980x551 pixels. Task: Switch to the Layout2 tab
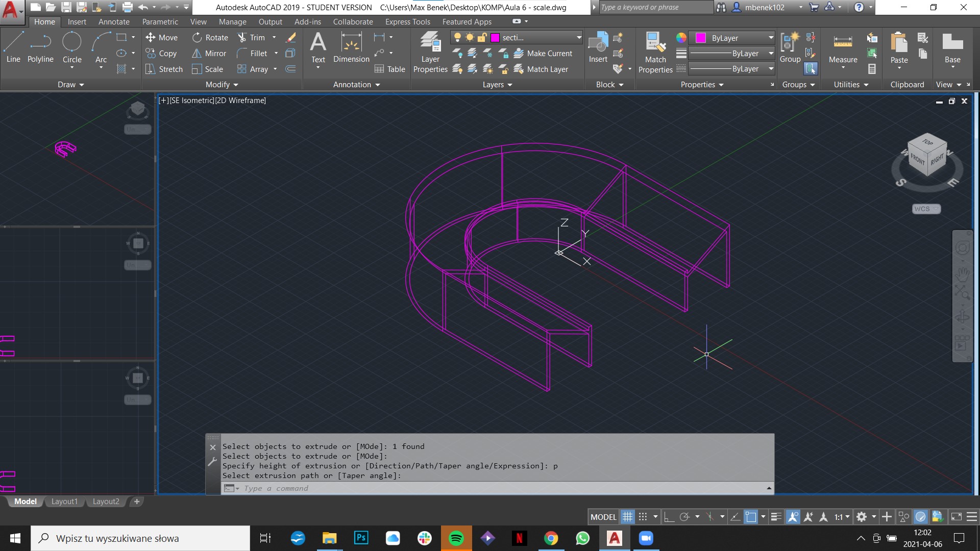tap(106, 502)
